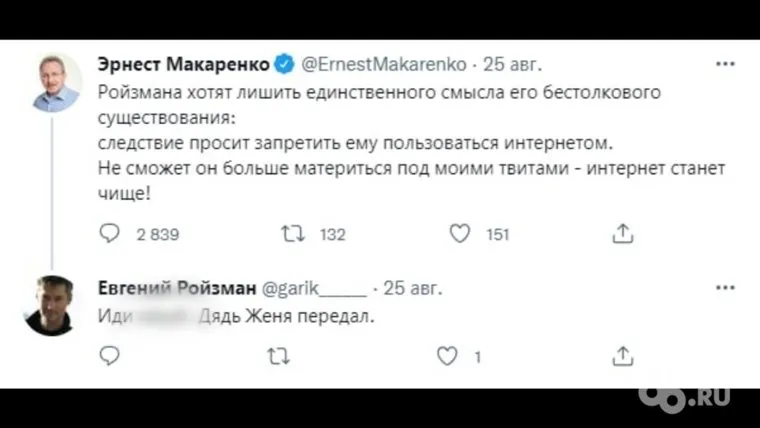760x428 pixels.
Task: Click the Эрнест Макаренко display name
Action: click(x=183, y=65)
